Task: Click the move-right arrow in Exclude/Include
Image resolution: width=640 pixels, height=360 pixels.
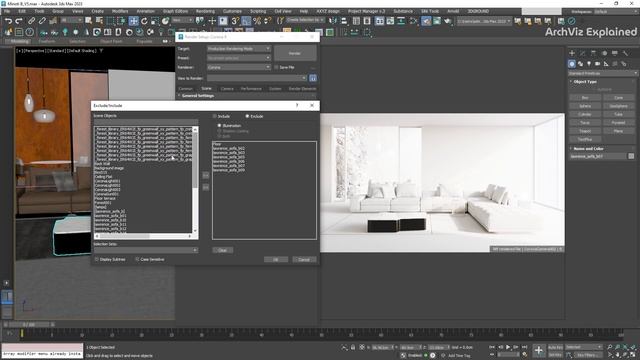Action: [x=206, y=175]
